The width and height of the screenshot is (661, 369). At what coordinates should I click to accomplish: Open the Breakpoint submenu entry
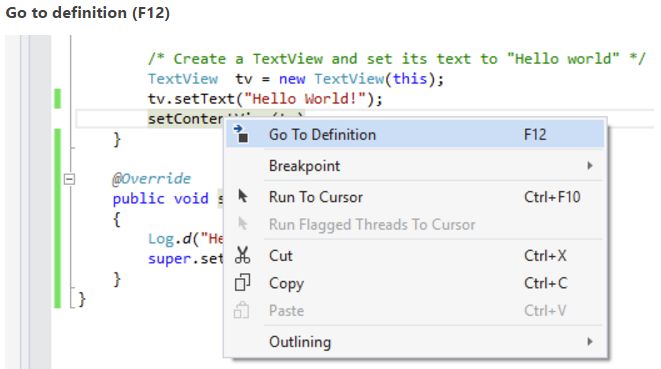[x=415, y=166]
